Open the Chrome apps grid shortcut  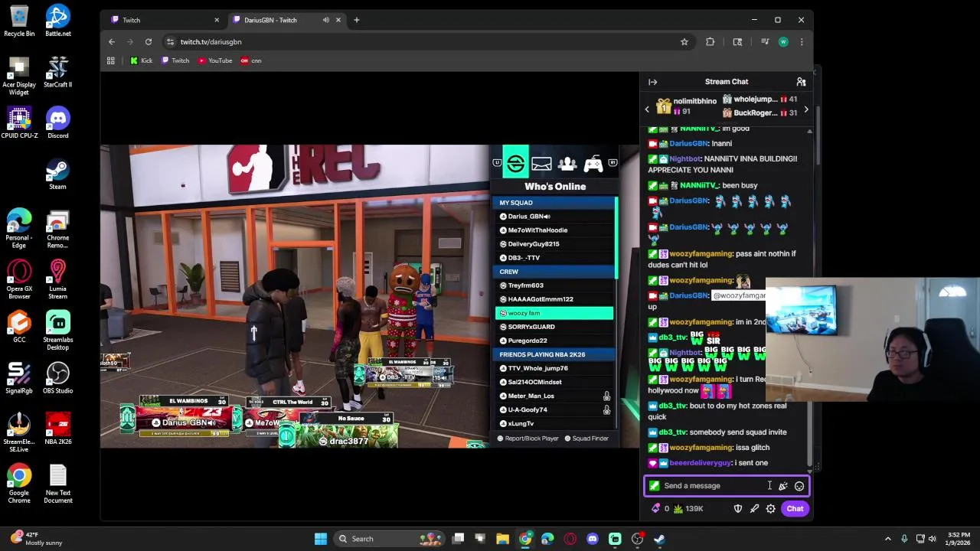coord(111,60)
